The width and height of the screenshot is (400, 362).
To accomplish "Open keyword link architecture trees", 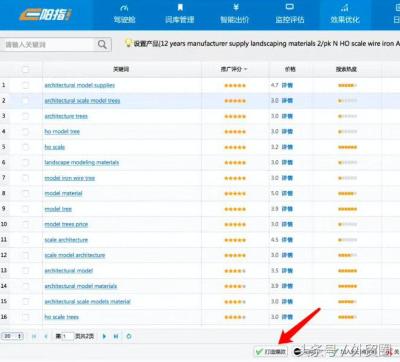I will pyautogui.click(x=66, y=116).
